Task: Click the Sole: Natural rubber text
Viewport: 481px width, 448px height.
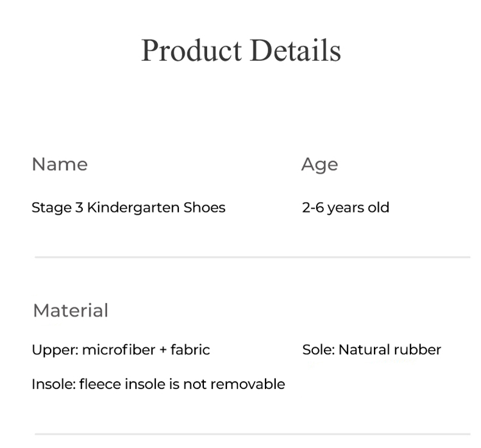Action: tap(371, 350)
